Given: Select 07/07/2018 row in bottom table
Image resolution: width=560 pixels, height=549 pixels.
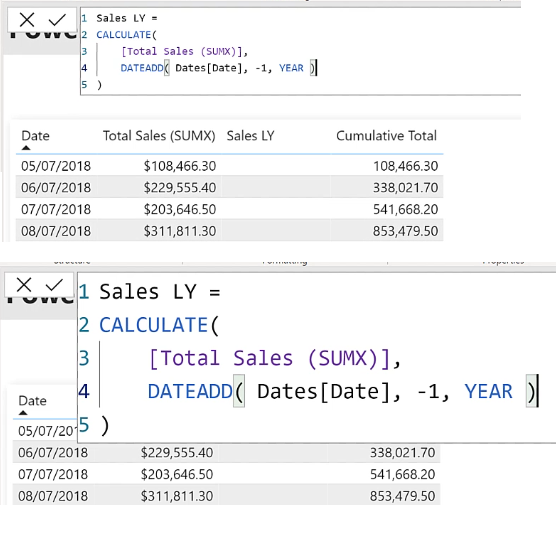Looking at the screenshot, I should coord(226,474).
